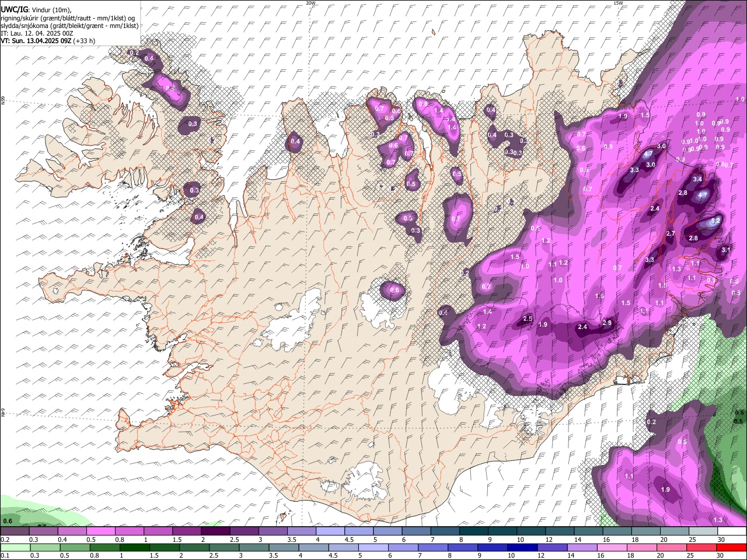Click the '(+33 h)' forecast offset text
Viewport: 747px width, 560px height.
click(x=85, y=41)
